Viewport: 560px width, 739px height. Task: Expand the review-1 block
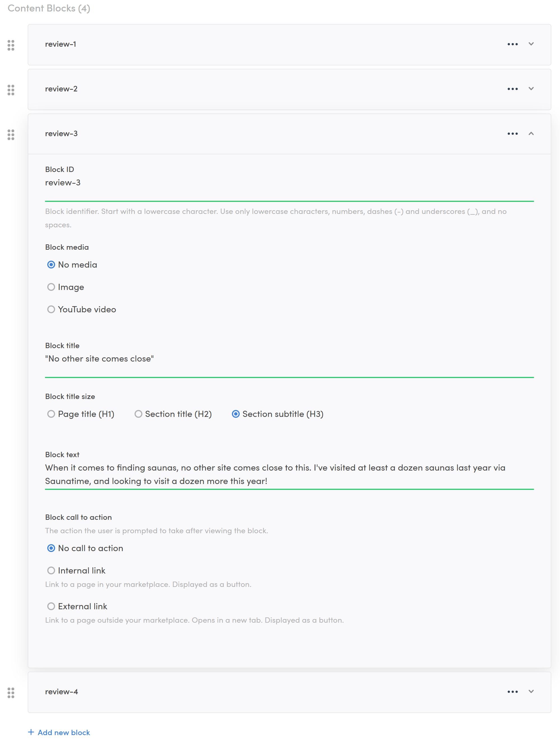click(x=531, y=44)
